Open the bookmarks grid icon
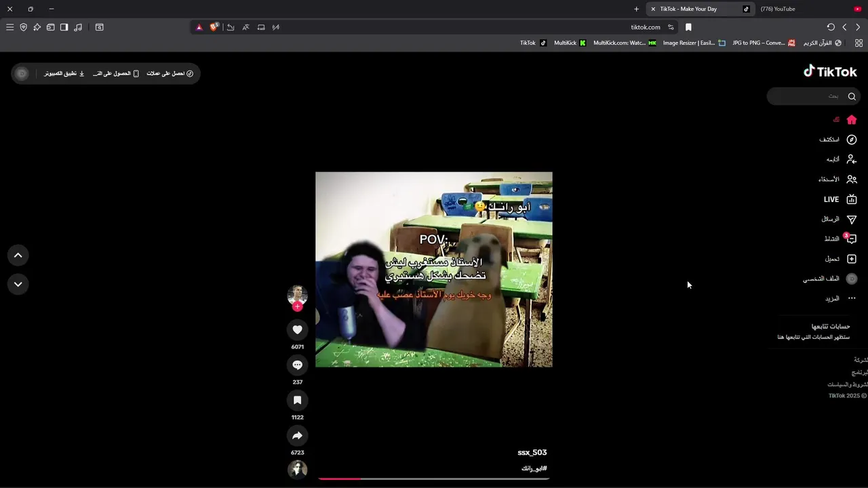 pos(859,43)
